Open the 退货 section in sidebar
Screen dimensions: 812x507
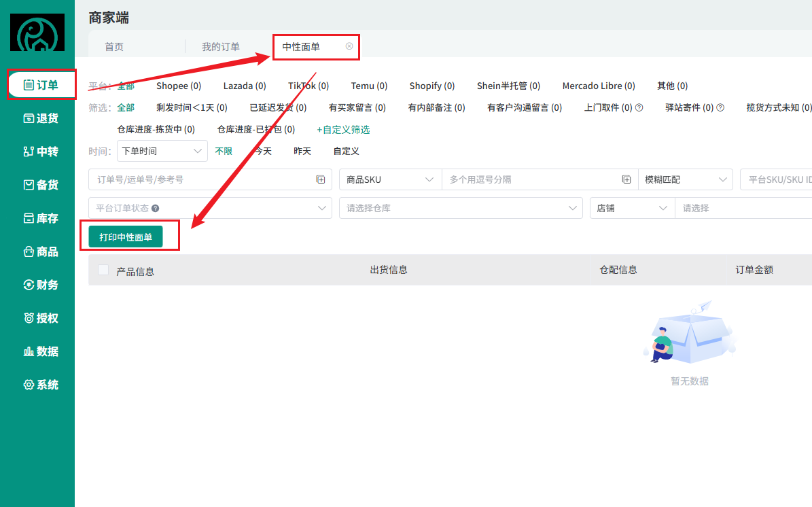click(x=41, y=118)
